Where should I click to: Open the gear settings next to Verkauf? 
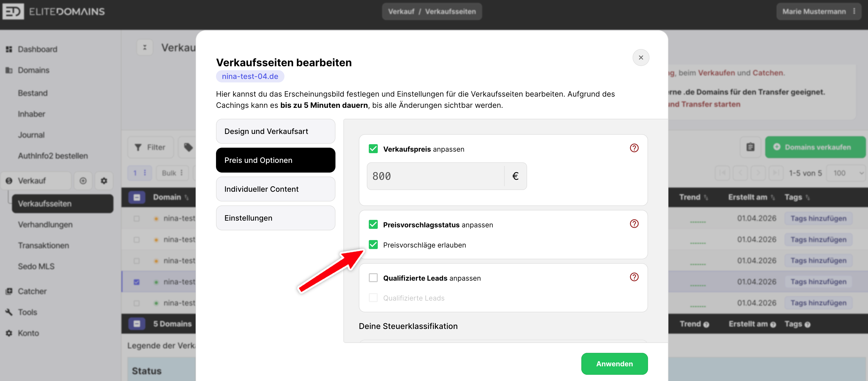pyautogui.click(x=104, y=181)
